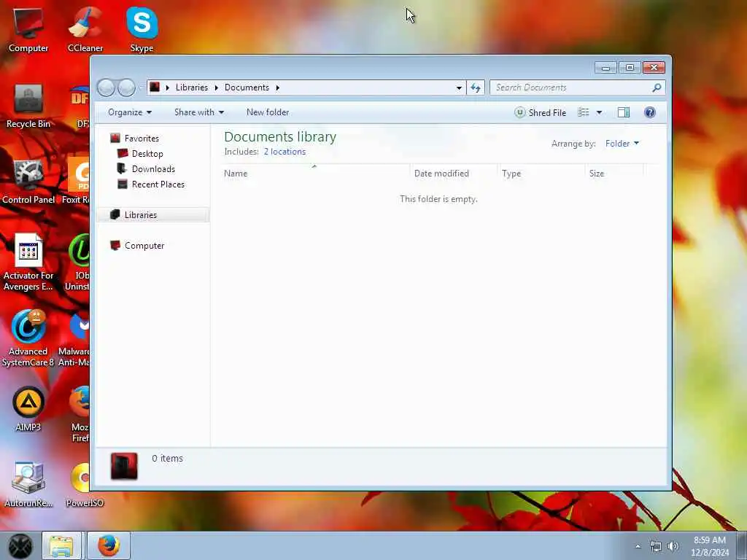The image size is (747, 560).
Task: Expand the address bar history dropdown
Action: 459,87
